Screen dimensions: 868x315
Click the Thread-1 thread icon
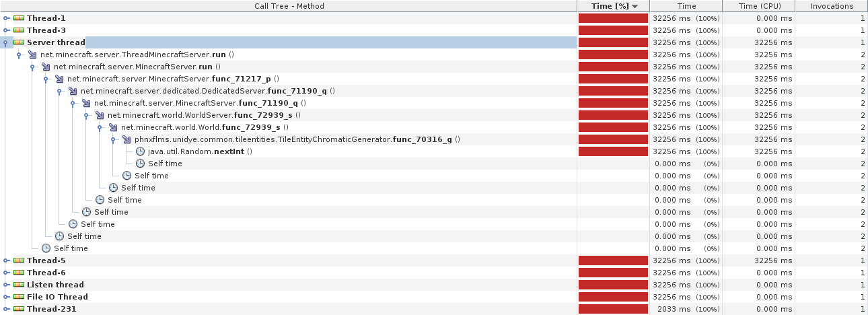click(x=19, y=18)
